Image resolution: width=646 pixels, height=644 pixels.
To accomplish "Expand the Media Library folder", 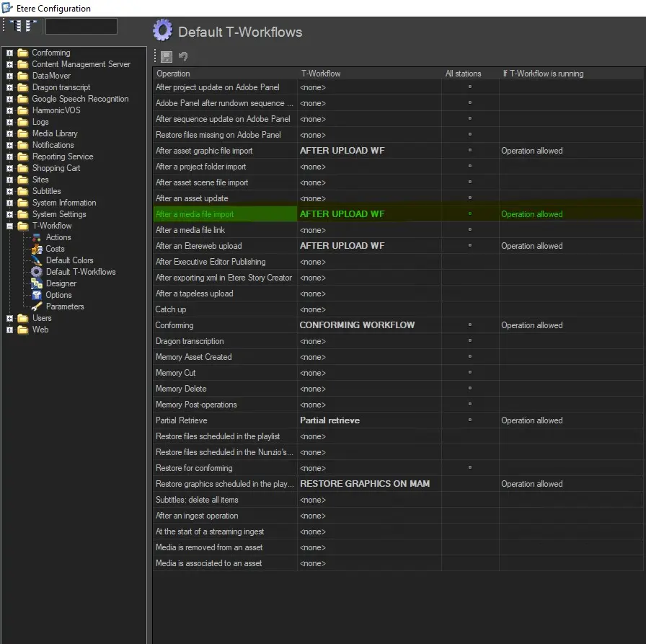I will [x=10, y=133].
